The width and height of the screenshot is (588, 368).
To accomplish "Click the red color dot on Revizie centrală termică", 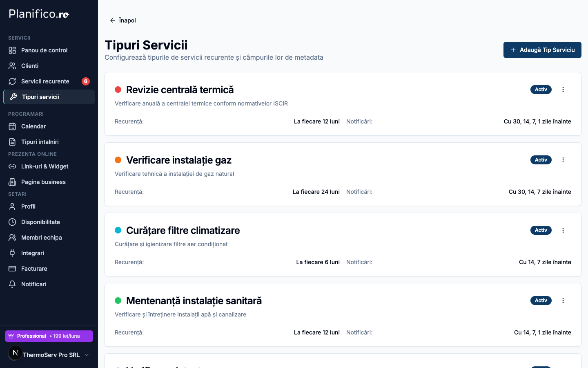I will click(118, 89).
